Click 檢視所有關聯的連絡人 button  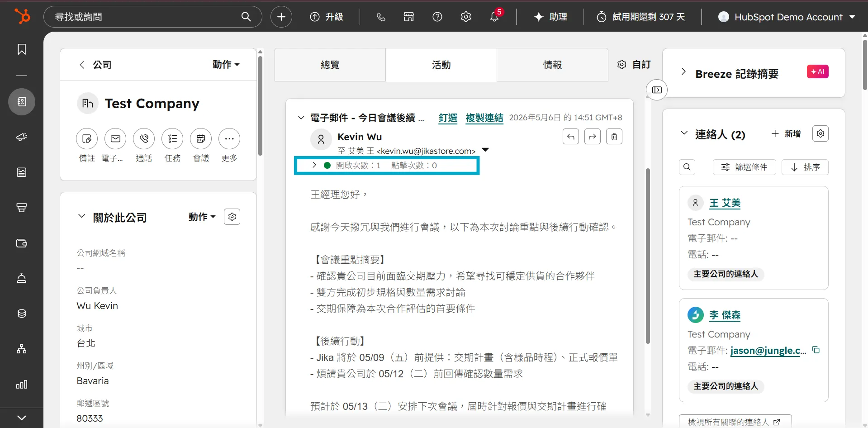(735, 421)
